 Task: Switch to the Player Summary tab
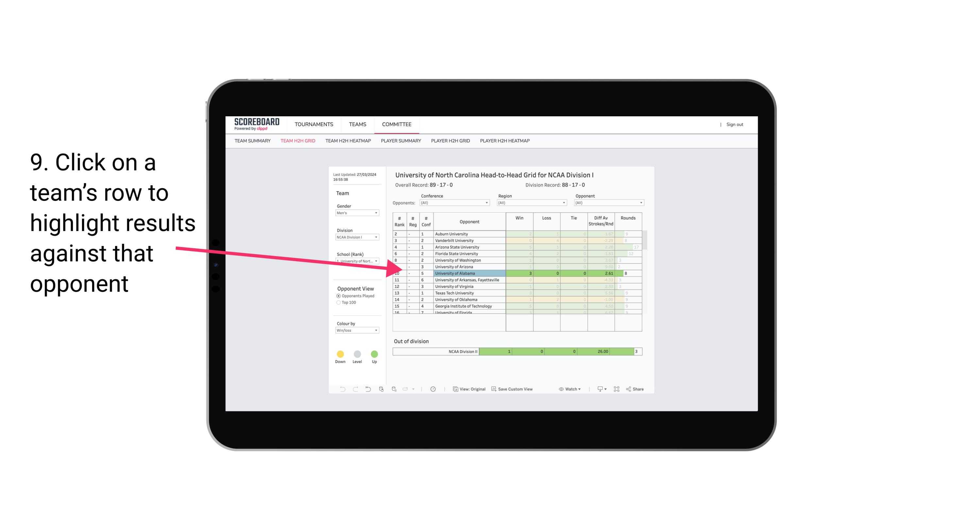click(400, 141)
